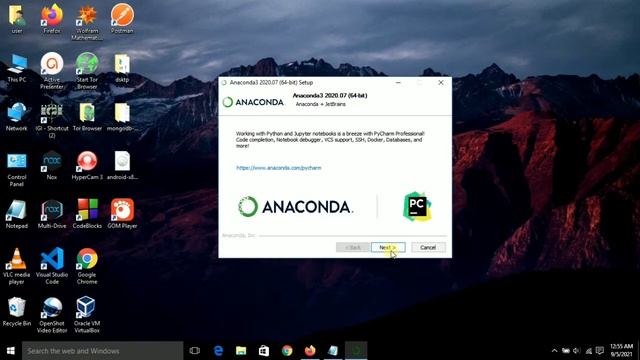Select the Network desktop icon
The height and width of the screenshot is (360, 640).
click(17, 117)
